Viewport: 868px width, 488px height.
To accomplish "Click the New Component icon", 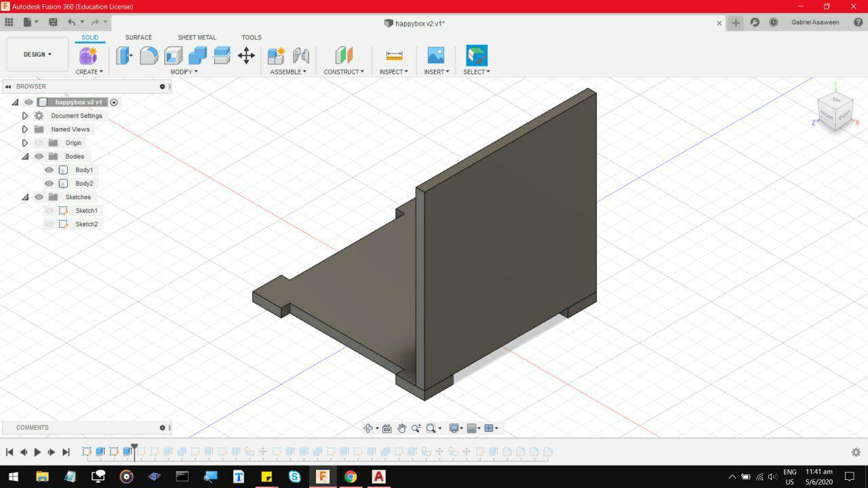I will [x=276, y=56].
